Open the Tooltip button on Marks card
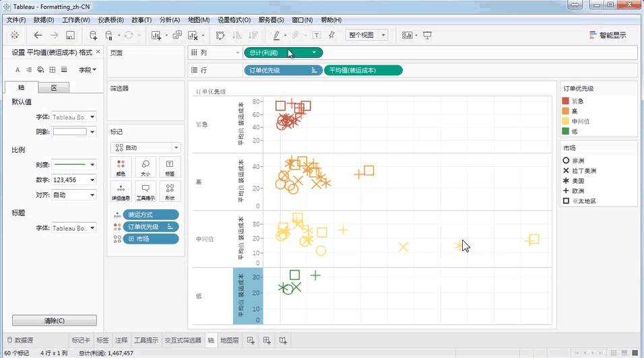 [146, 191]
